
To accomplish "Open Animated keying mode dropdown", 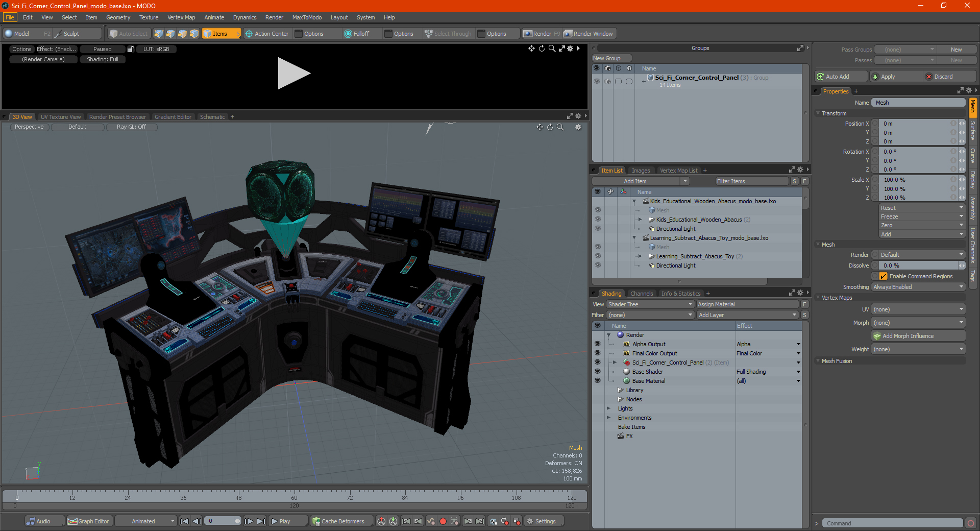I will pos(146,521).
